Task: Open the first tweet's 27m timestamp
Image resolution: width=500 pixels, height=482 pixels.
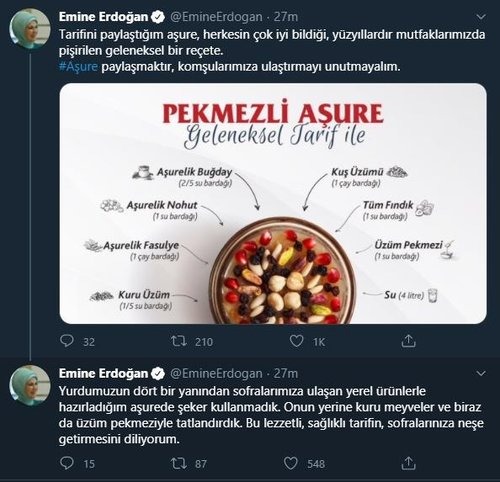Action: 286,17
